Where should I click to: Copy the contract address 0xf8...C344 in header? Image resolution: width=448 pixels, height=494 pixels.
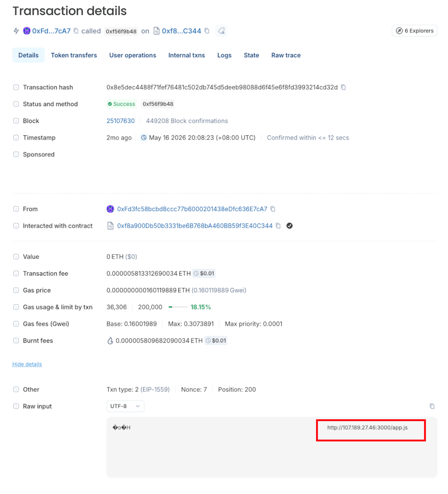pyautogui.click(x=207, y=31)
